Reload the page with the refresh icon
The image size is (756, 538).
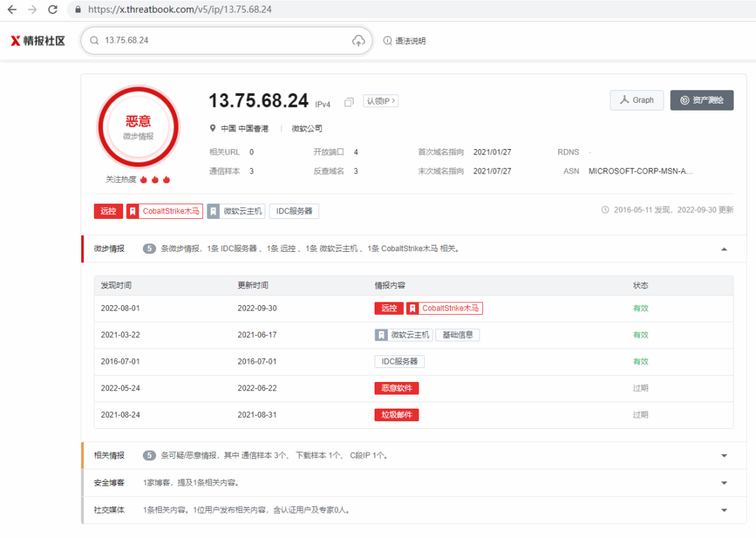(x=52, y=9)
